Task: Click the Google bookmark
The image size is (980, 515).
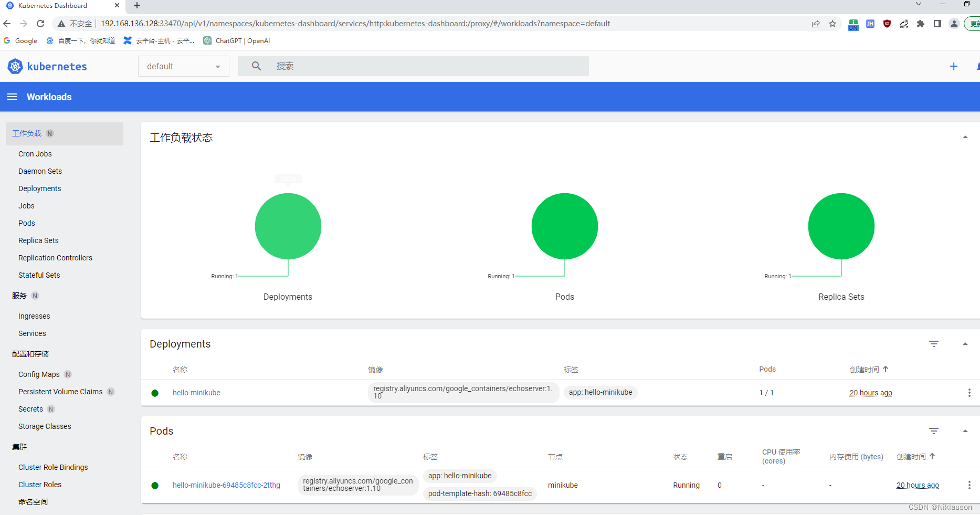Action: point(20,40)
